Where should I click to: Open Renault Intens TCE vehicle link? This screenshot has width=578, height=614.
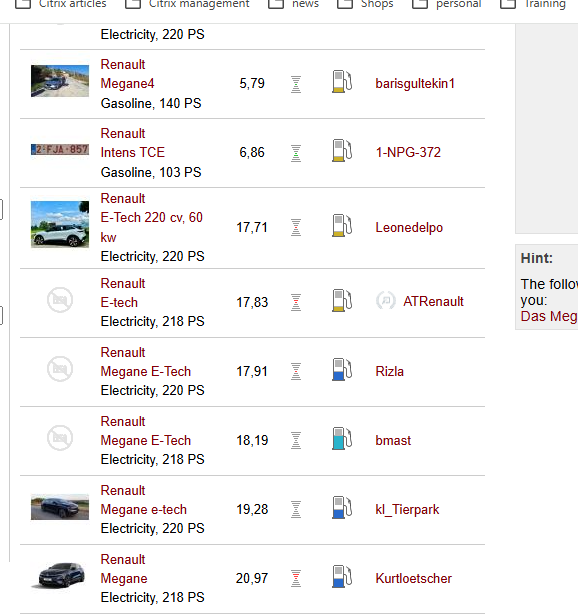(133, 143)
